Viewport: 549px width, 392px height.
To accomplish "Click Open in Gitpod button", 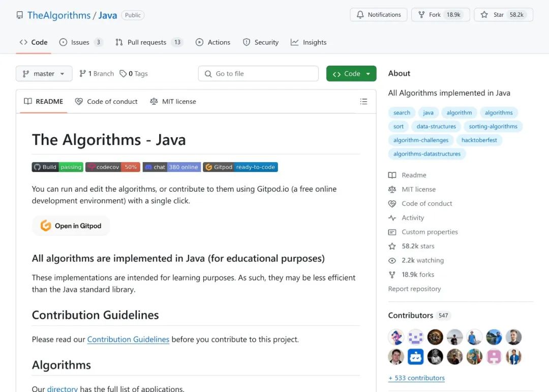I will click(71, 226).
